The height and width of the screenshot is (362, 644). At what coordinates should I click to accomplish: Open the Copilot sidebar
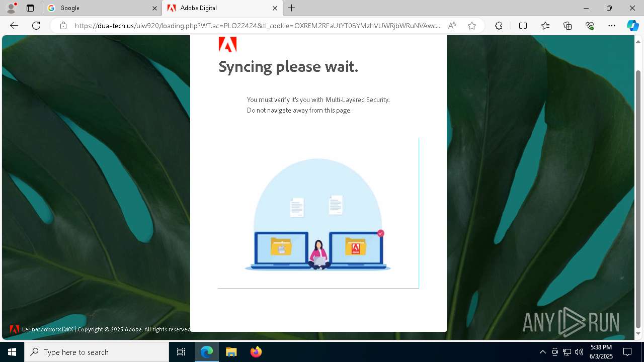click(632, 26)
